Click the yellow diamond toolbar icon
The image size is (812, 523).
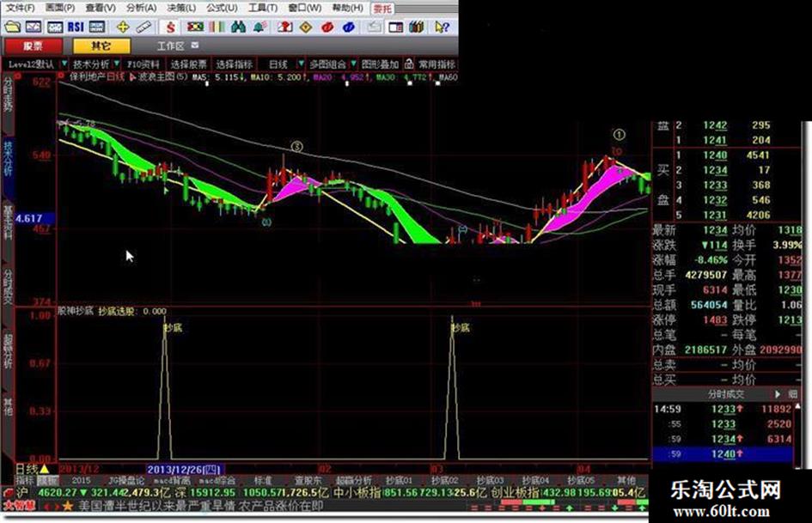[306, 27]
